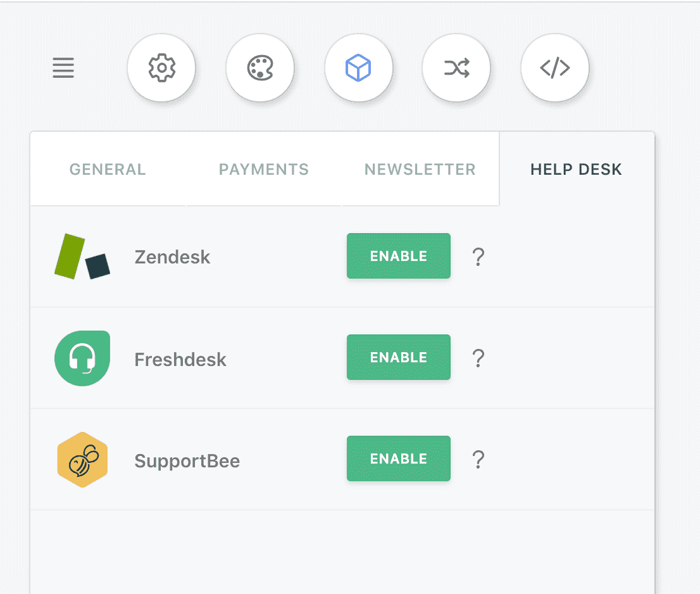Enable the Freshdesk integration
The width and height of the screenshot is (700, 594).
(399, 357)
